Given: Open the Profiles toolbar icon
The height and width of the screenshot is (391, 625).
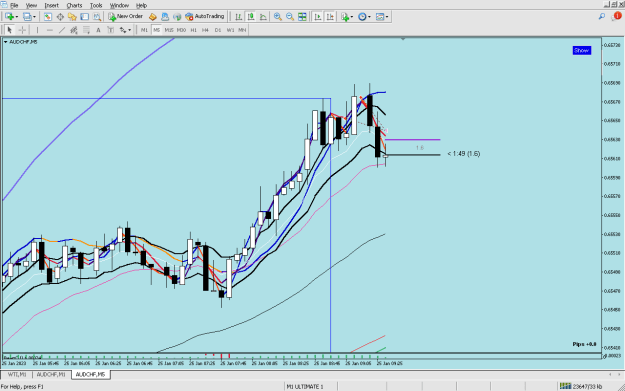Looking at the screenshot, I should click(27, 17).
